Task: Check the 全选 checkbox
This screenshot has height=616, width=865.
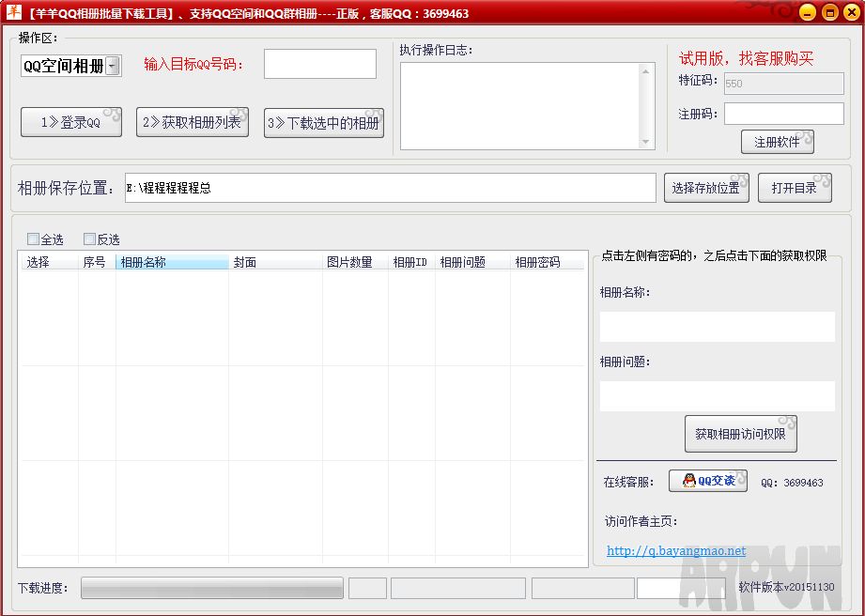Action: (x=33, y=239)
